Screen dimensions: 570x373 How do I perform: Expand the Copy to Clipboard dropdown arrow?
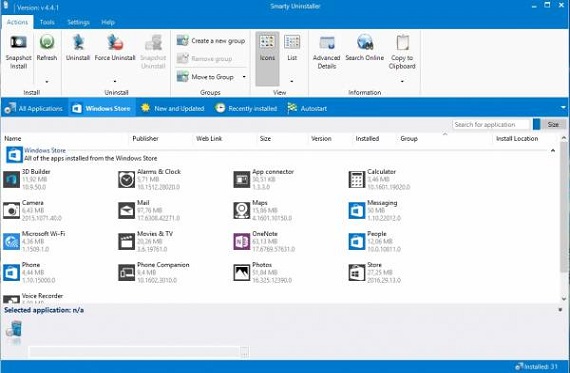(x=402, y=81)
